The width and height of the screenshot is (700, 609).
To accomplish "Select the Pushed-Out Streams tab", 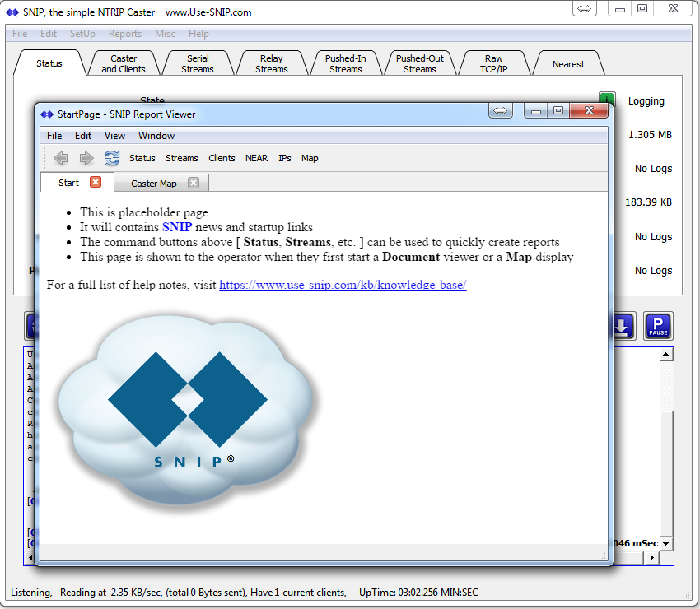I will pyautogui.click(x=420, y=64).
